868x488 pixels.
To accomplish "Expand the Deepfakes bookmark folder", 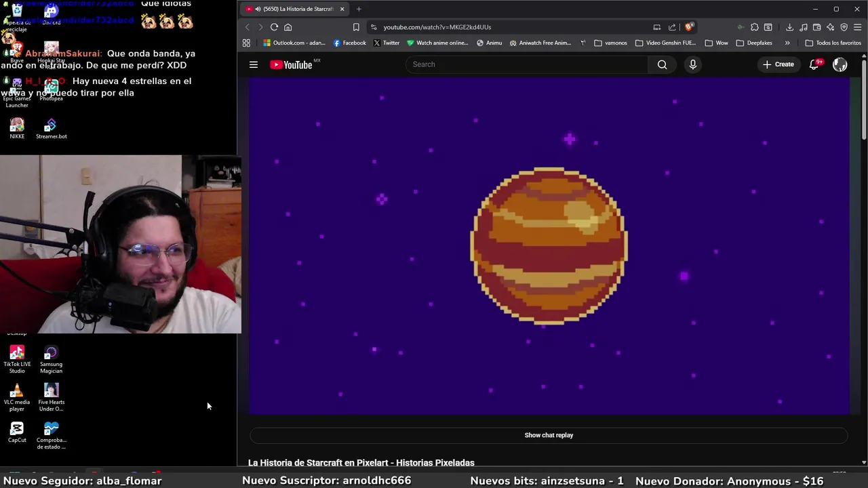I will (x=754, y=43).
